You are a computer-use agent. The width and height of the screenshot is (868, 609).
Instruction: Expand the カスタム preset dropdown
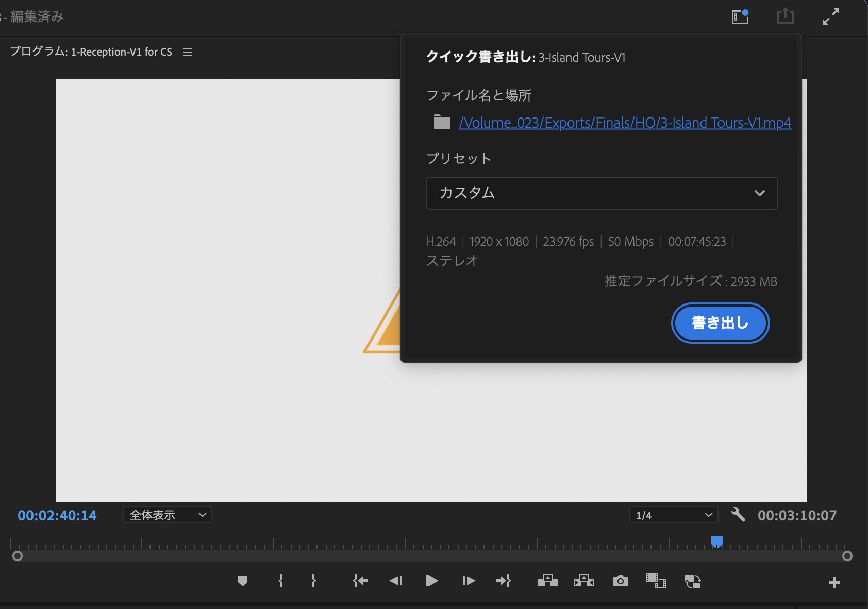tap(602, 193)
